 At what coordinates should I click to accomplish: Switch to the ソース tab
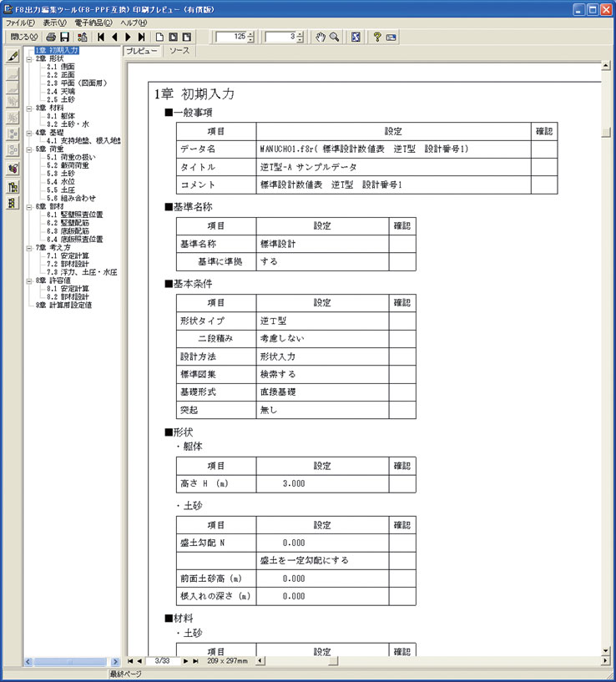click(x=179, y=51)
